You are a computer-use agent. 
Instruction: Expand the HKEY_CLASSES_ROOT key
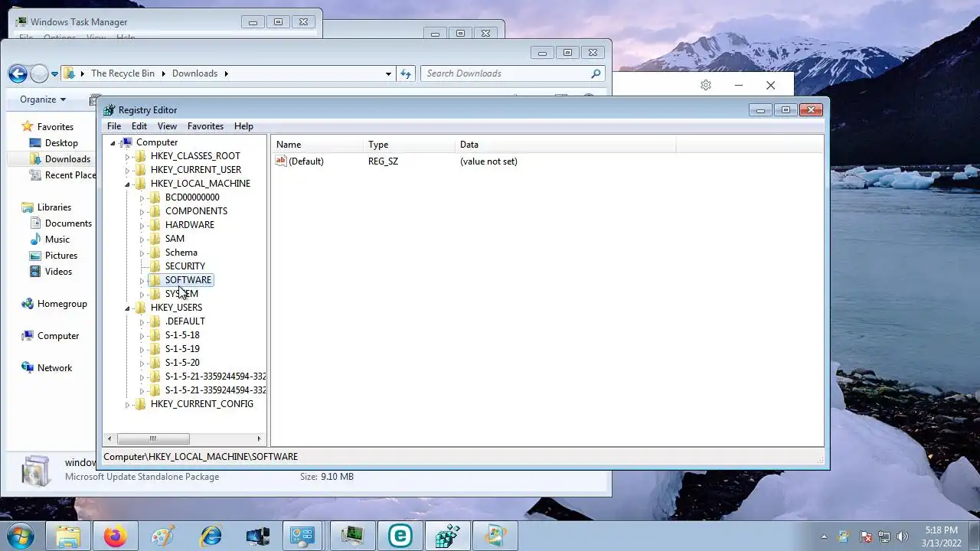(127, 157)
